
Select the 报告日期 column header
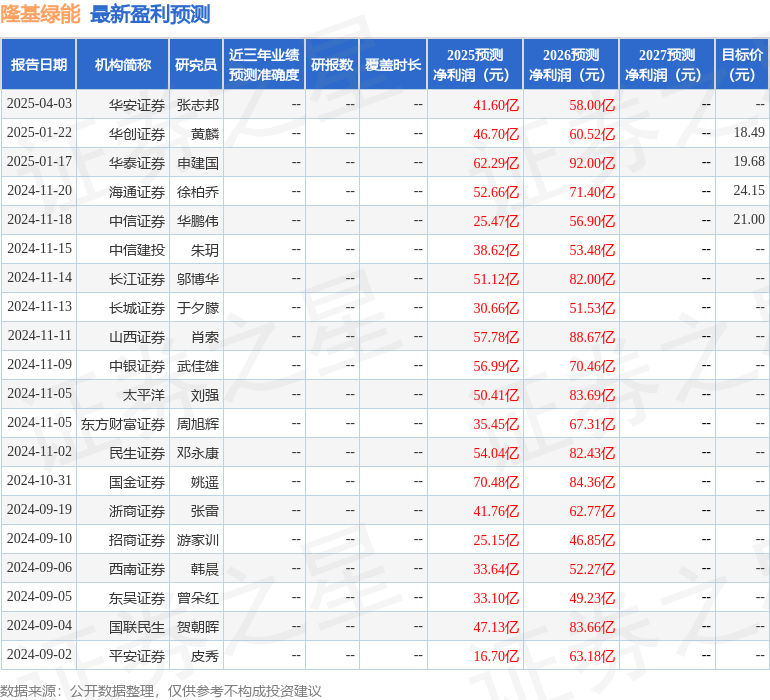pos(39,64)
